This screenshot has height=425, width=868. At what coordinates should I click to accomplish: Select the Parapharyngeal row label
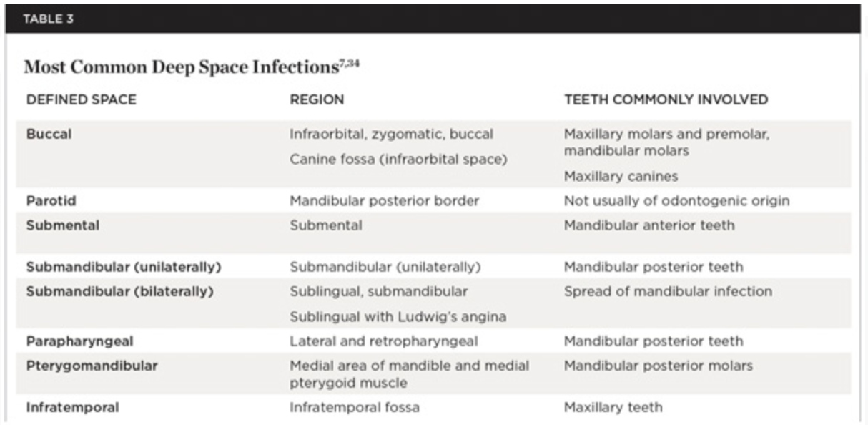pyautogui.click(x=80, y=341)
